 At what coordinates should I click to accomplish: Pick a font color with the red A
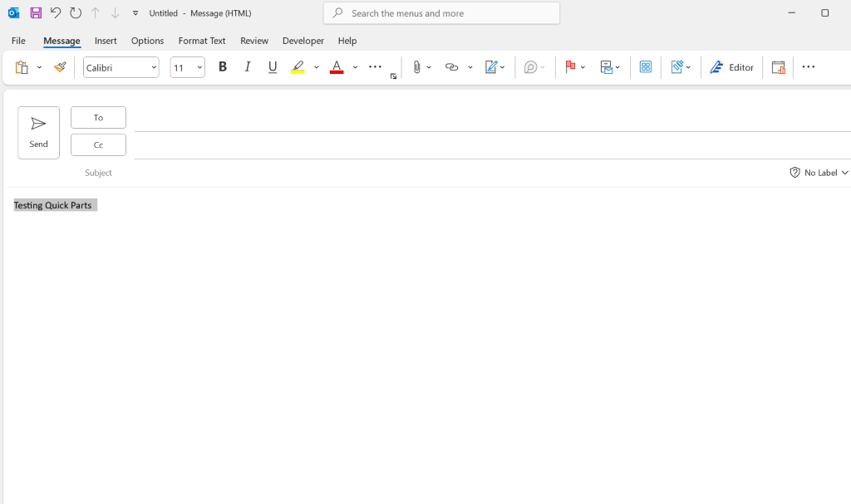(337, 67)
